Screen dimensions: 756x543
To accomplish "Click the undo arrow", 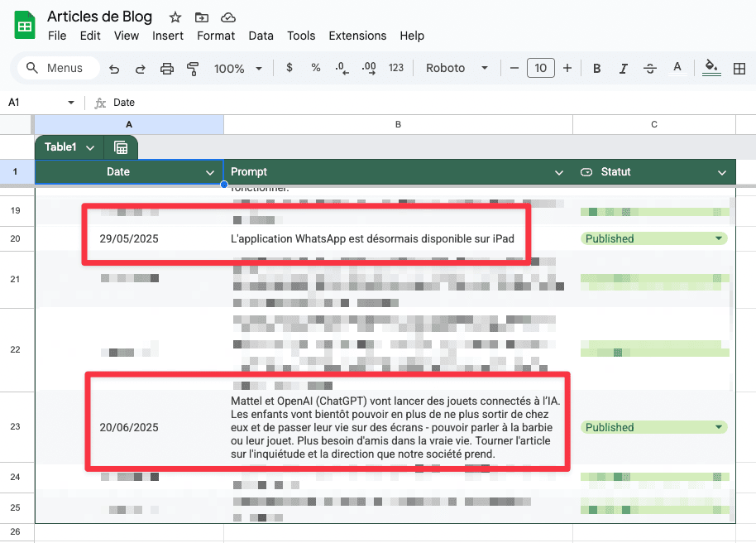I will pyautogui.click(x=114, y=69).
